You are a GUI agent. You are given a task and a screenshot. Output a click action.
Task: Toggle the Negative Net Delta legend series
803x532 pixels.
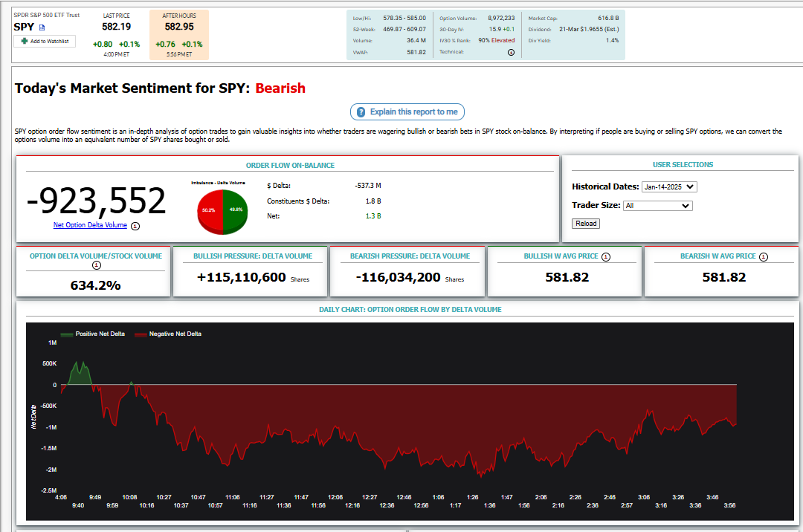168,334
